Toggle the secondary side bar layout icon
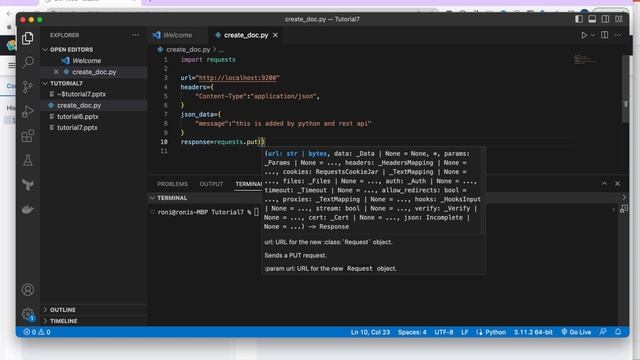This screenshot has width=640, height=360. tap(606, 19)
